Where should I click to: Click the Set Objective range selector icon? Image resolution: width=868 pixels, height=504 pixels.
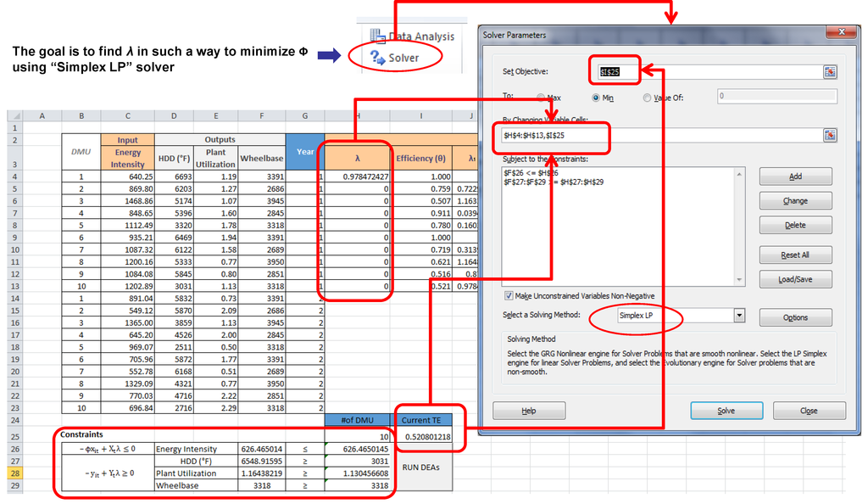830,72
